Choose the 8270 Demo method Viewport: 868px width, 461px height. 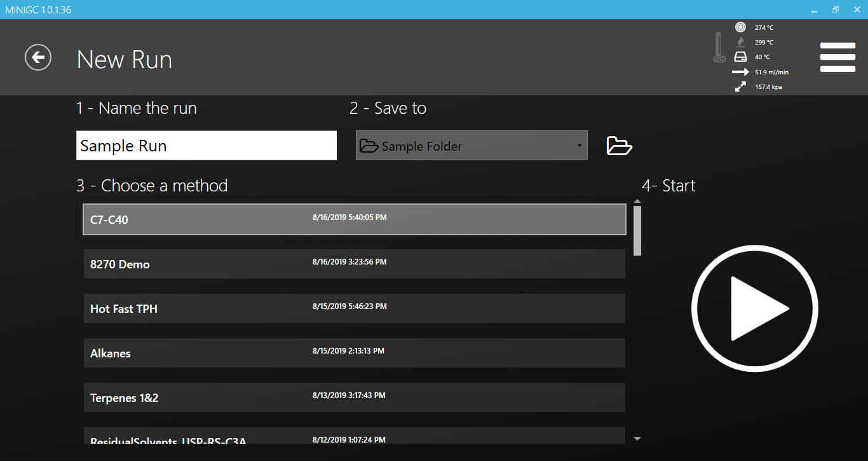[x=354, y=264]
